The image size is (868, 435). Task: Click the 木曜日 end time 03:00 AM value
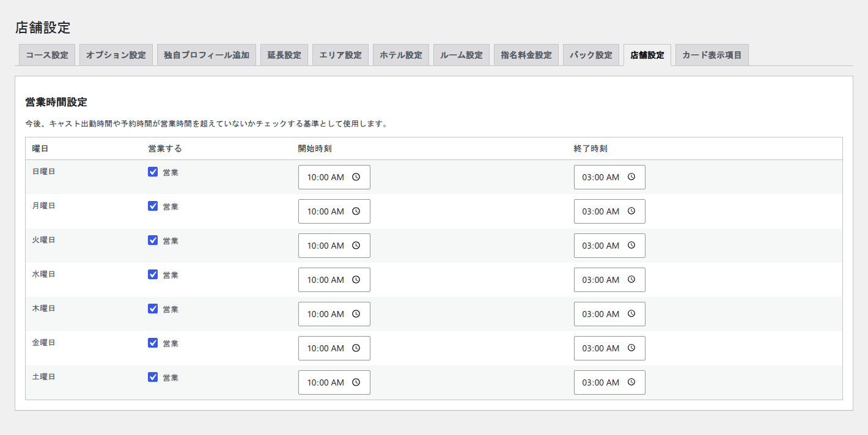[x=601, y=314]
